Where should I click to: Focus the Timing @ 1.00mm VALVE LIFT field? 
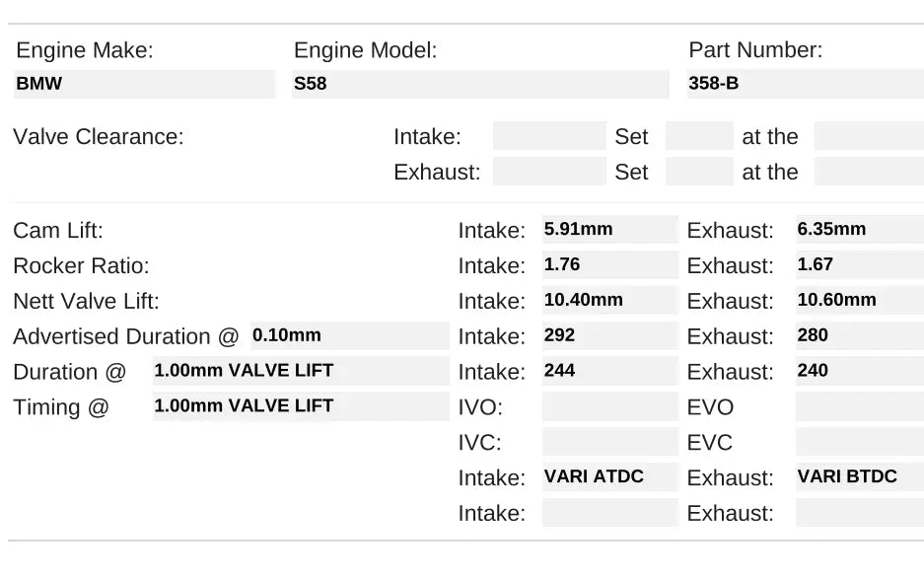tap(300, 406)
